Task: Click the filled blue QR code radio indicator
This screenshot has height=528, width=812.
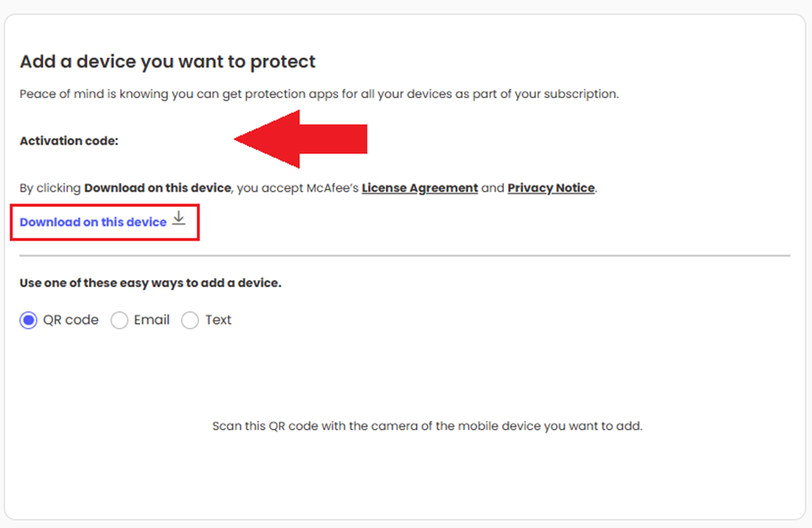Action: 28,319
